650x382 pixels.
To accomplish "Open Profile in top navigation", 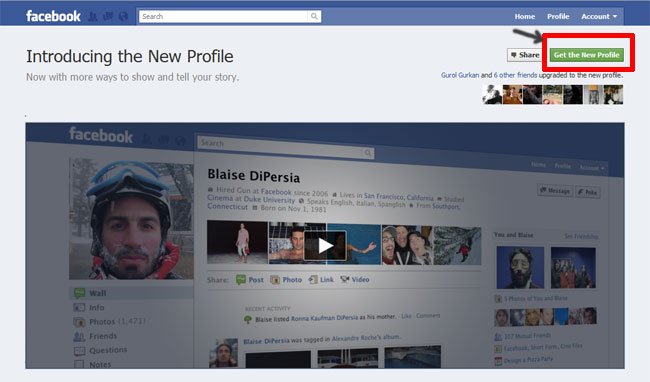I will [x=558, y=17].
